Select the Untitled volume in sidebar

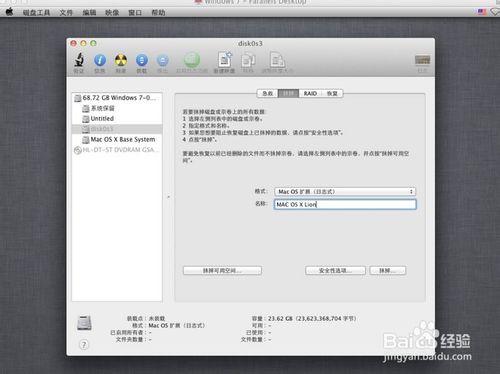(x=117, y=118)
